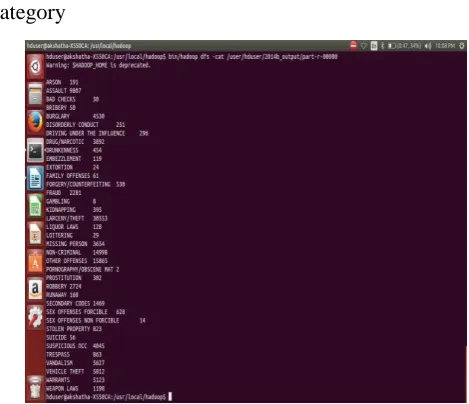
Task: Open the Ubuntu Dash home launcher
Action: point(35,66)
